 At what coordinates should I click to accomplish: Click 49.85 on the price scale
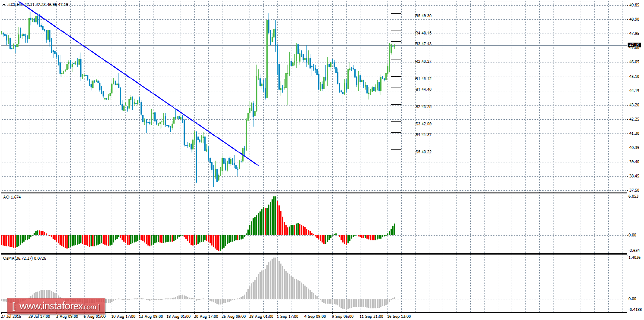pyautogui.click(x=634, y=5)
